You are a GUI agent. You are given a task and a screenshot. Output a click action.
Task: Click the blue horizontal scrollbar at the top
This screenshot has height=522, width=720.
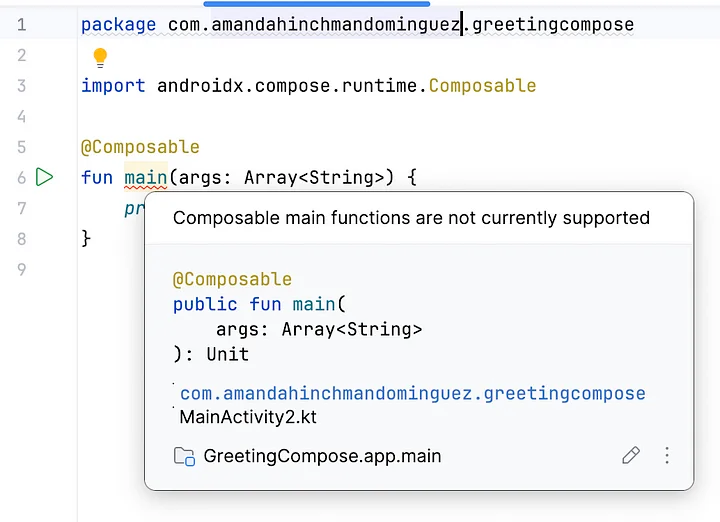coord(316,4)
